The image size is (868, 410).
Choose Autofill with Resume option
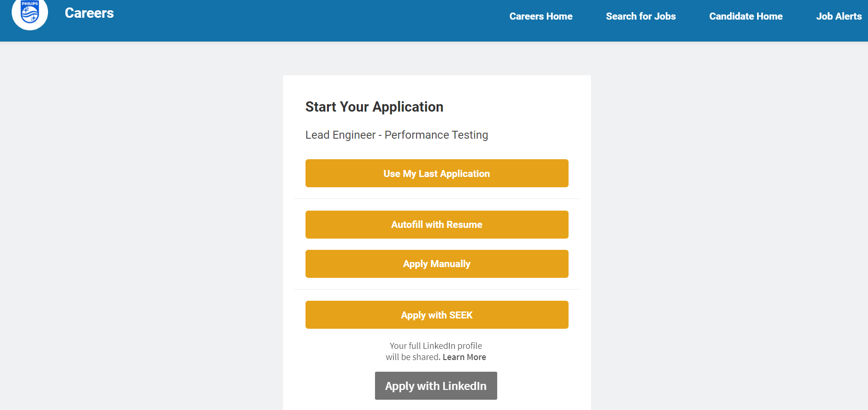pos(437,225)
